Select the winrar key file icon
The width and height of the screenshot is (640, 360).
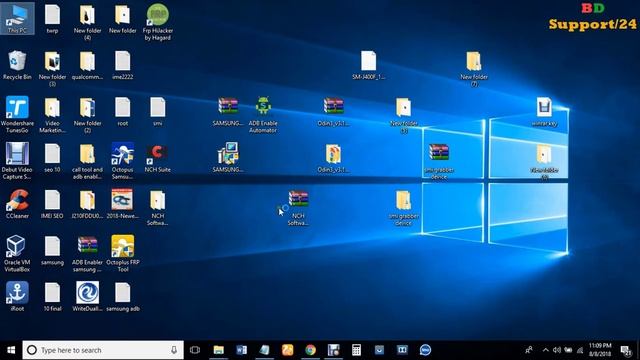(x=544, y=112)
